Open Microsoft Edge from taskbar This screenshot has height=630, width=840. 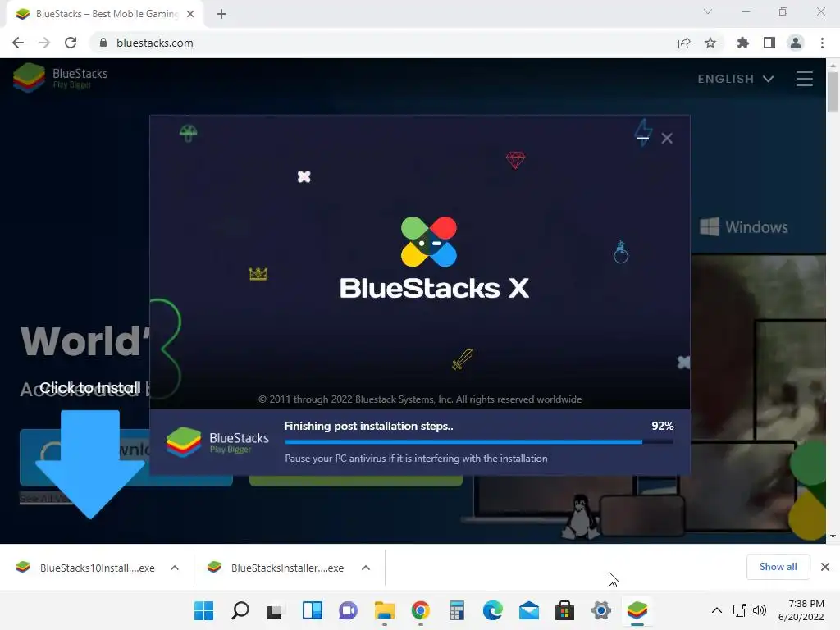492,610
